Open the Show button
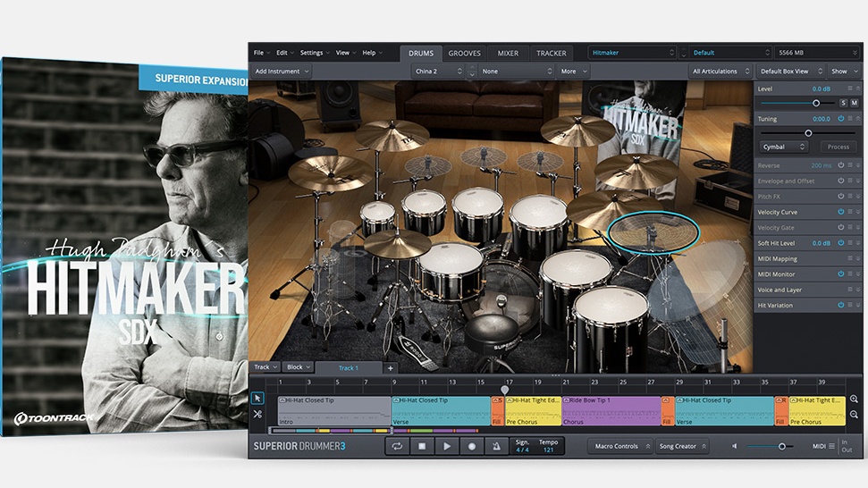The width and height of the screenshot is (868, 488). [x=843, y=72]
